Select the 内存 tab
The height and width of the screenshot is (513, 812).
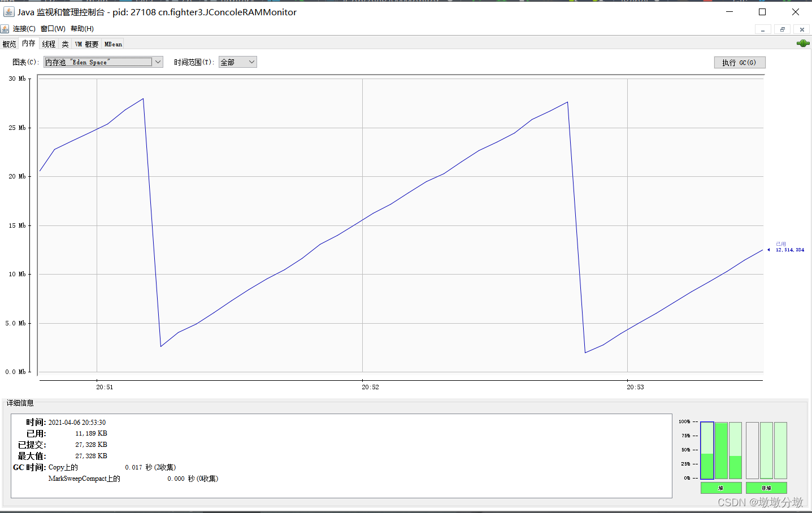29,44
